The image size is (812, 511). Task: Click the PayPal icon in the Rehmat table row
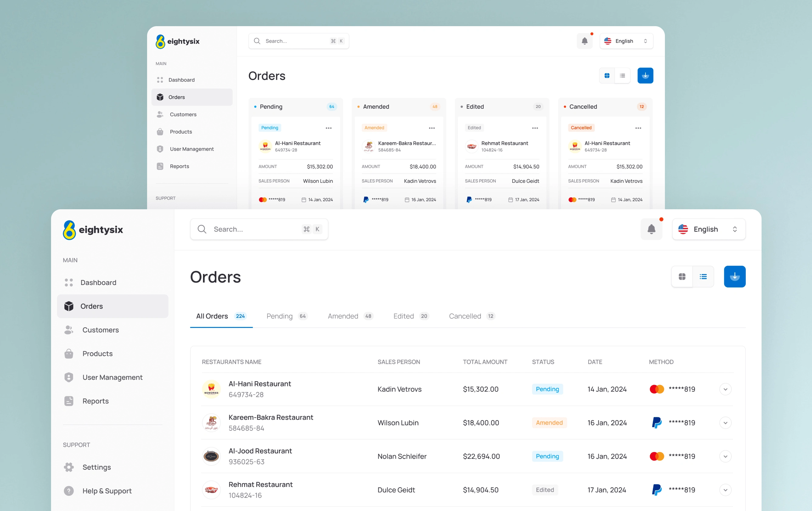656,490
